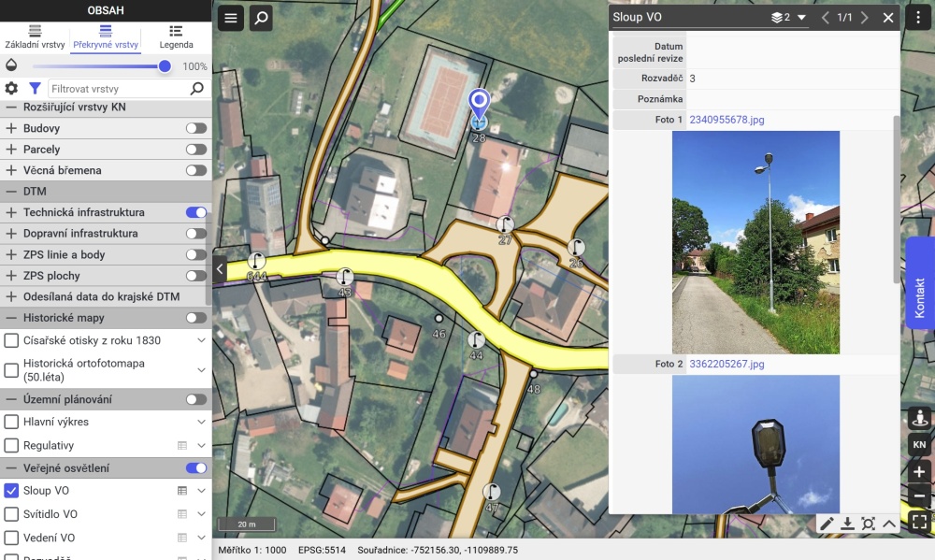Open the 2340955678.jpg photo link
Viewport: 935px width, 560px height.
726,120
